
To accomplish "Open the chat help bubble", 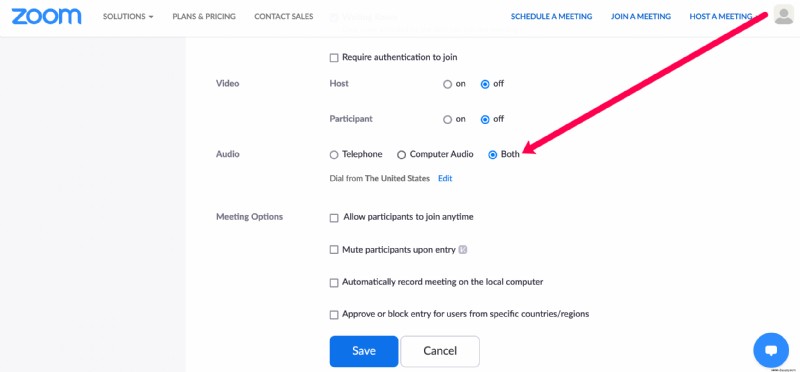I will [770, 351].
